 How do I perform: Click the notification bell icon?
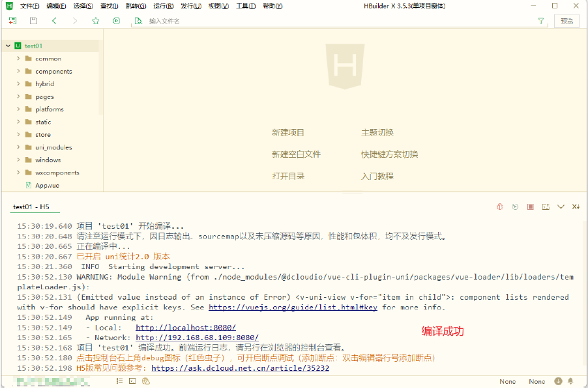click(570, 381)
